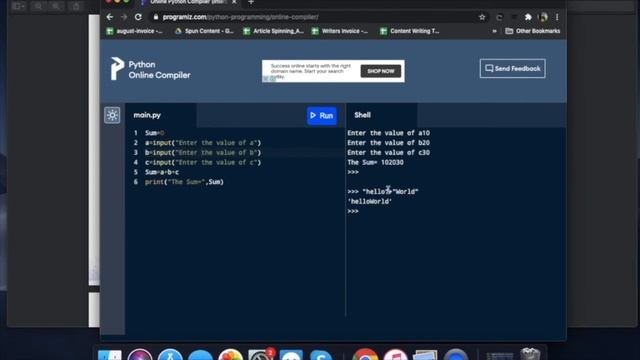Image resolution: width=640 pixels, height=360 pixels.
Task: Toggle the editor light/dark theme sun icon
Action: pyautogui.click(x=112, y=116)
